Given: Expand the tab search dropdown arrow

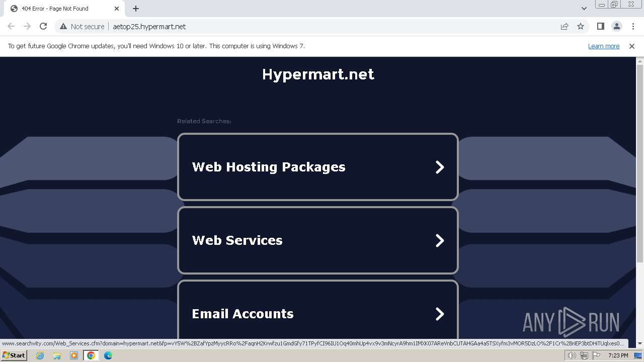Looking at the screenshot, I should (584, 9).
